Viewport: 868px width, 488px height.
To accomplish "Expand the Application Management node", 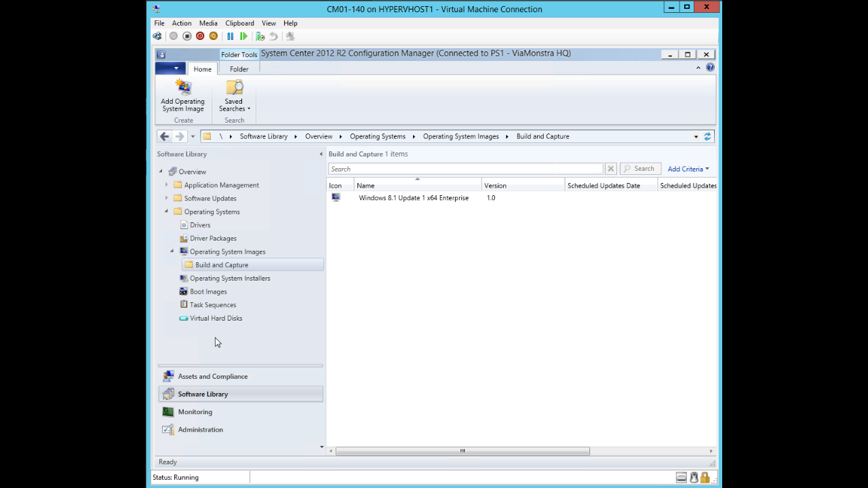I will (167, 185).
